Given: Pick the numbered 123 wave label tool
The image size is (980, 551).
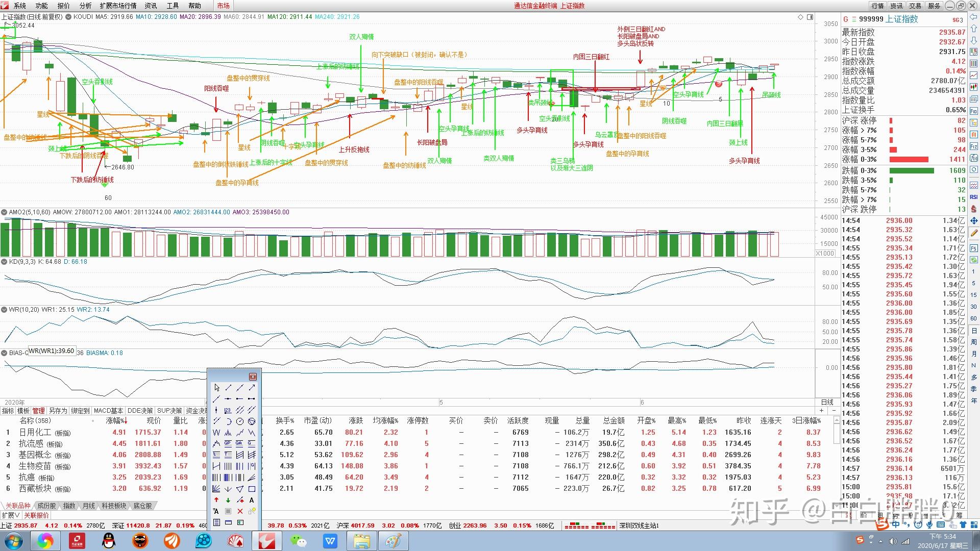Looking at the screenshot, I should (x=228, y=410).
